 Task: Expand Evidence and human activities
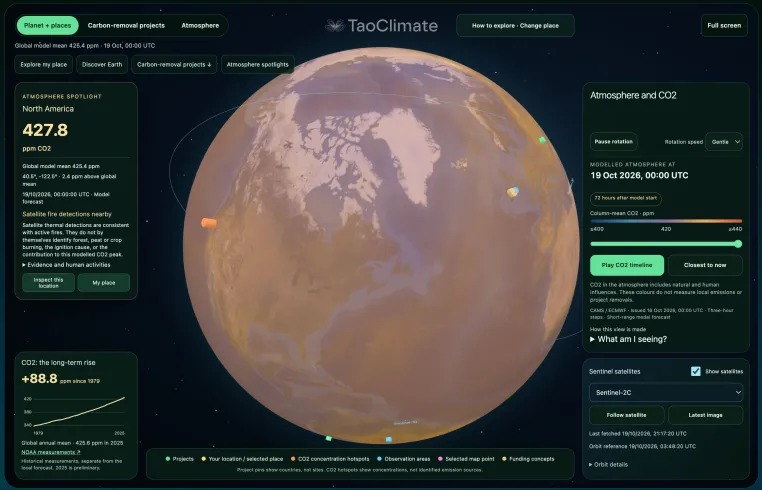click(x=66, y=265)
